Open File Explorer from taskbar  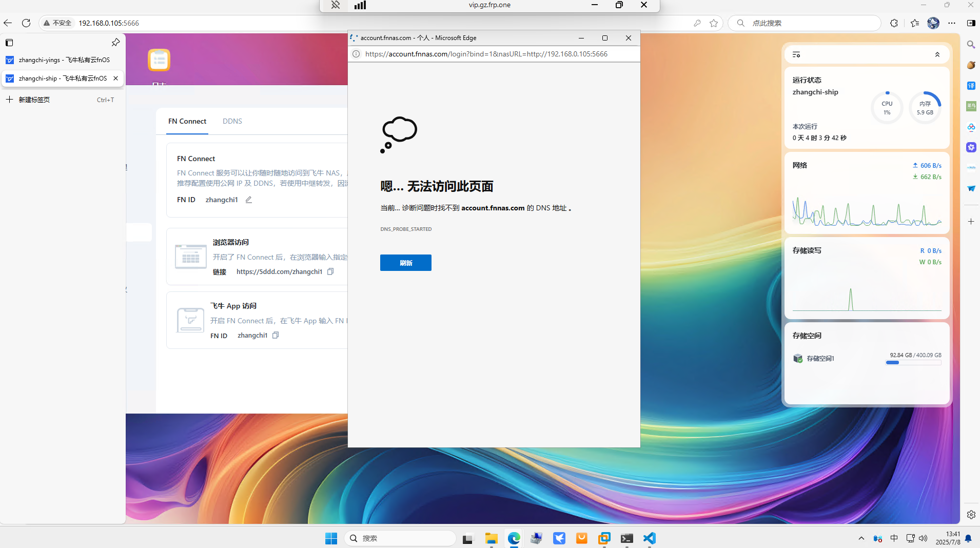coord(491,538)
